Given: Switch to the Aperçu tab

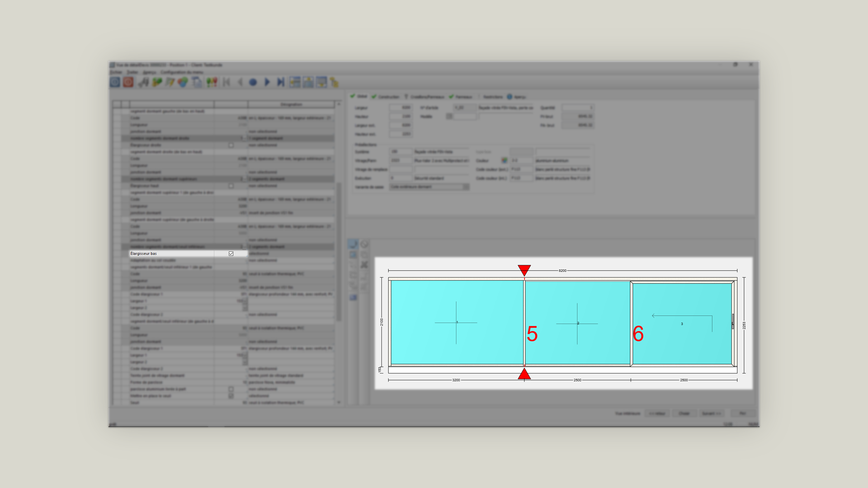Looking at the screenshot, I should click(516, 97).
